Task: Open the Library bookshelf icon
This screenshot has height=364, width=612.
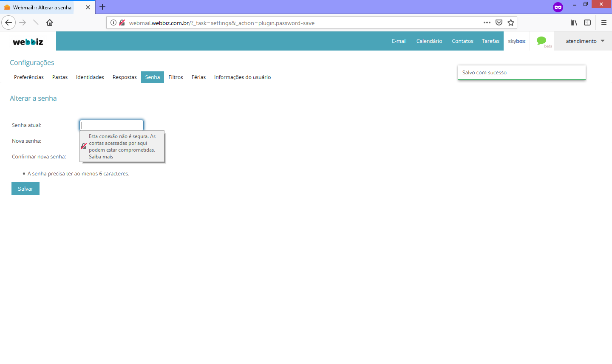Action: 574,23
